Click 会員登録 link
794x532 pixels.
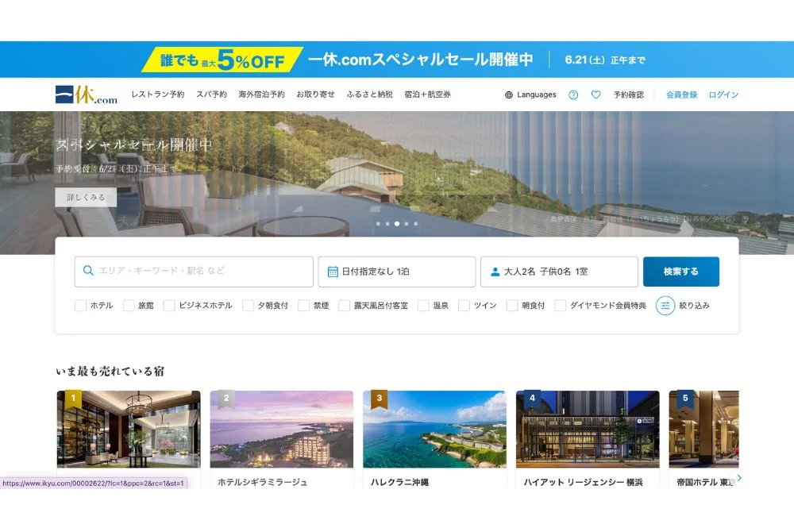coord(681,94)
